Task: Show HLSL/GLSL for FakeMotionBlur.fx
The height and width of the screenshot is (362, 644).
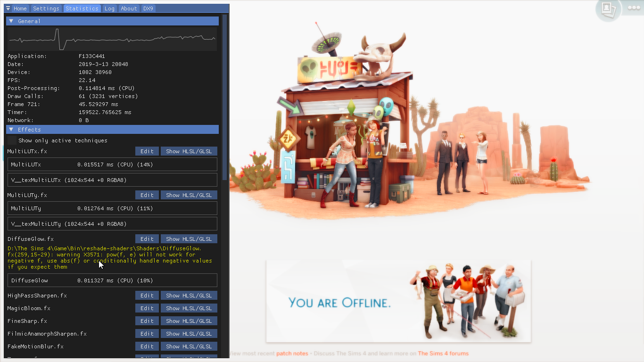Action: tap(189, 346)
